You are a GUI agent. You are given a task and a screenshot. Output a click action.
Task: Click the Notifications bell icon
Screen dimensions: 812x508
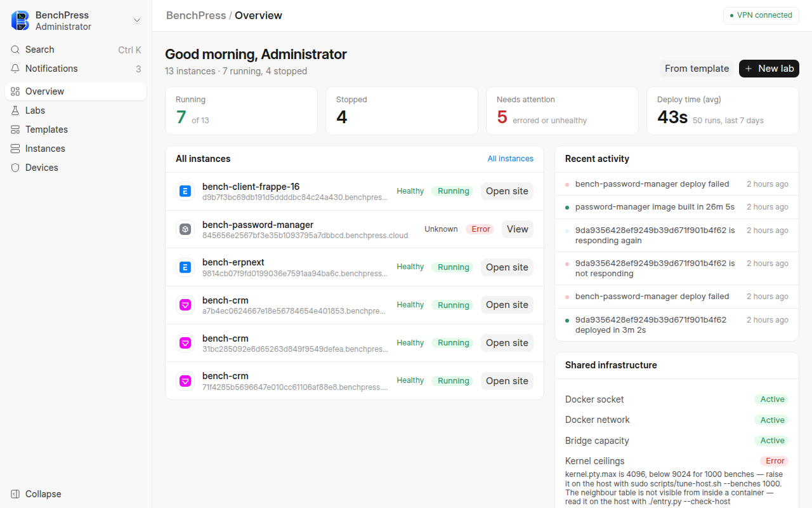pos(15,69)
